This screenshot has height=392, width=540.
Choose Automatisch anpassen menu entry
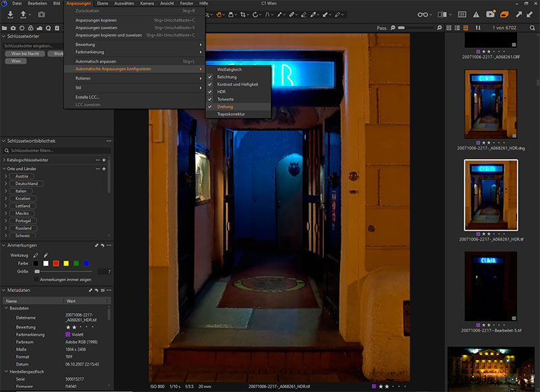(x=134, y=61)
